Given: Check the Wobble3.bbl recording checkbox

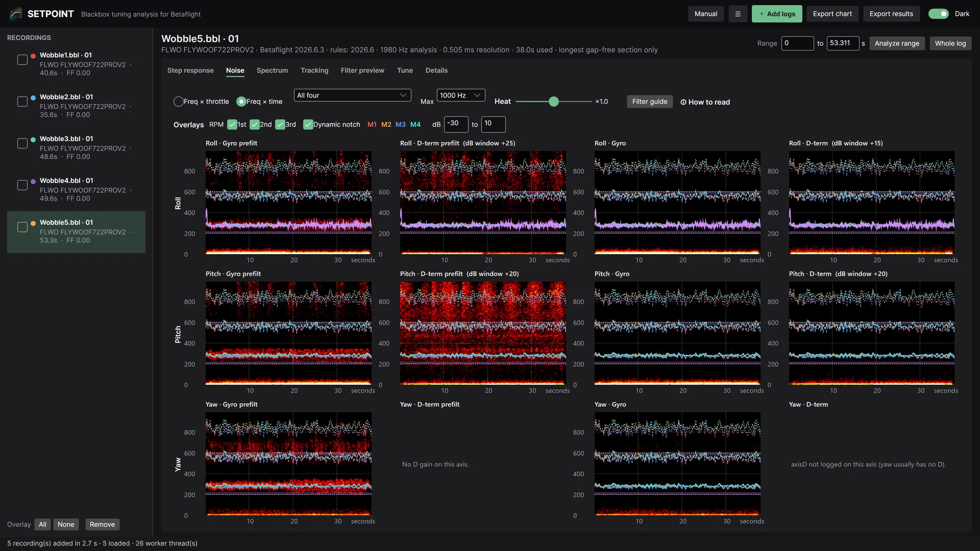Looking at the screenshot, I should point(22,143).
